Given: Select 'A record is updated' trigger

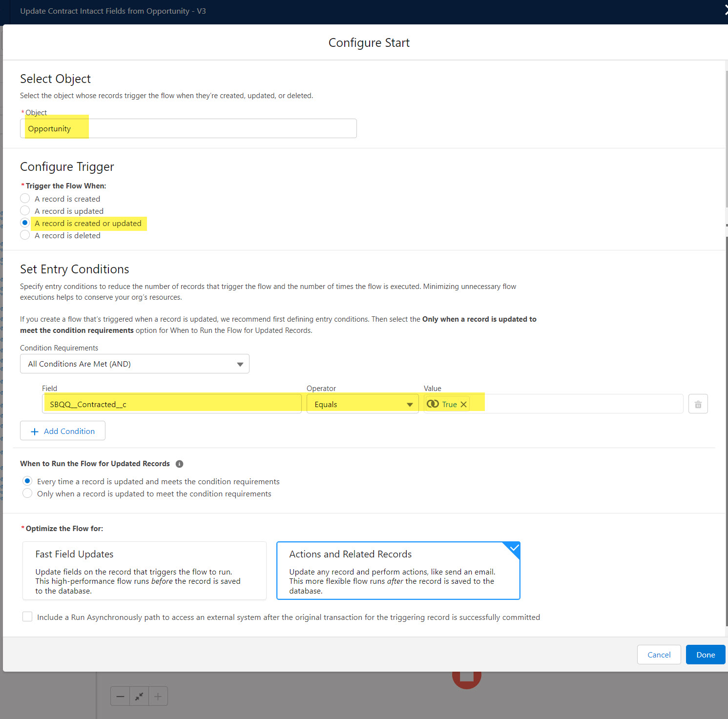Looking at the screenshot, I should 25,211.
